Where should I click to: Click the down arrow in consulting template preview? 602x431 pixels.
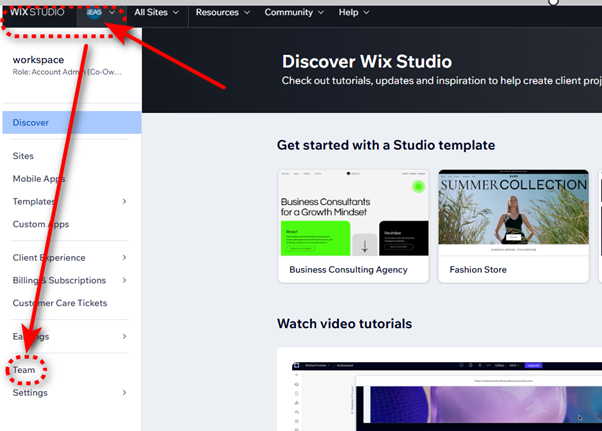364,245
